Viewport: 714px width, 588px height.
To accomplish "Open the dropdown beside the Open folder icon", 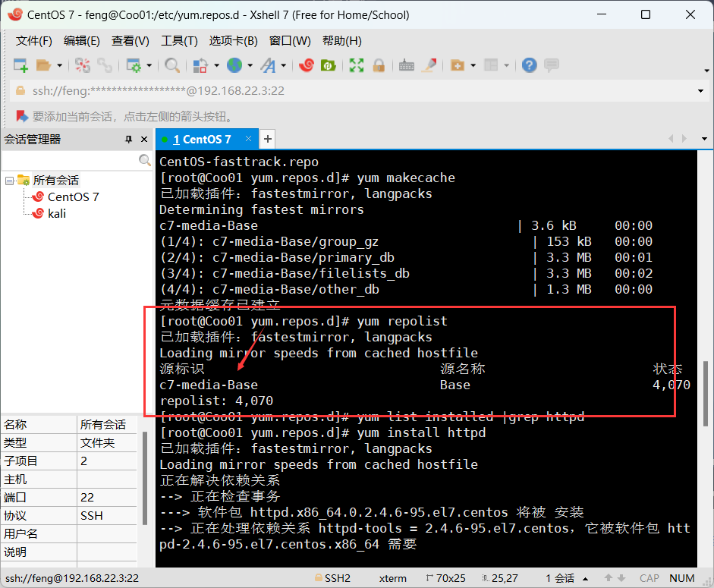I will coord(60,65).
